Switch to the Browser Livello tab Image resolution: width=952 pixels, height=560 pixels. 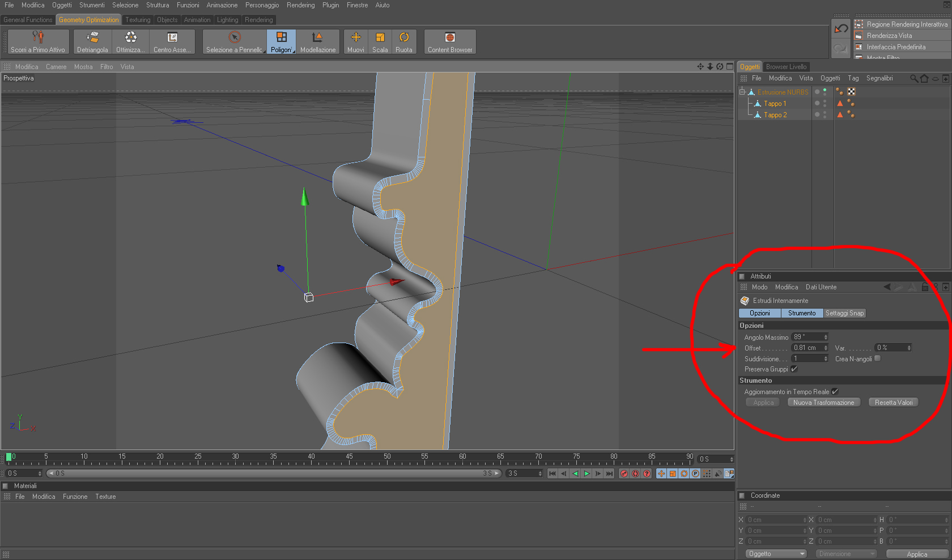(x=786, y=67)
